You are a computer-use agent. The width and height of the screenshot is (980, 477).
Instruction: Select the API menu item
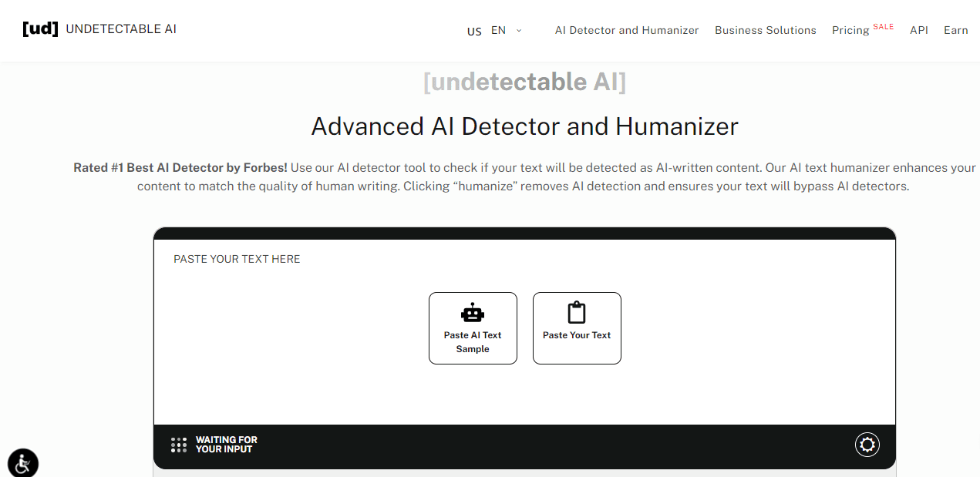tap(919, 30)
